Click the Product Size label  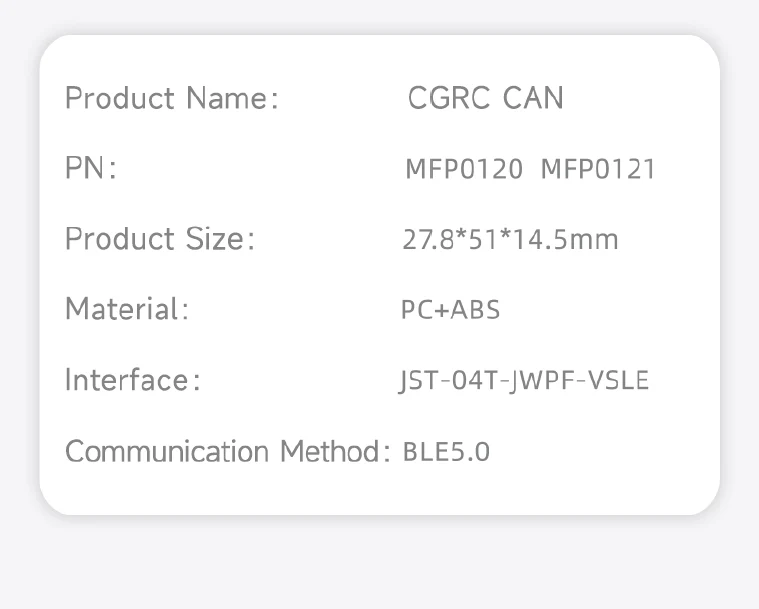pos(160,240)
